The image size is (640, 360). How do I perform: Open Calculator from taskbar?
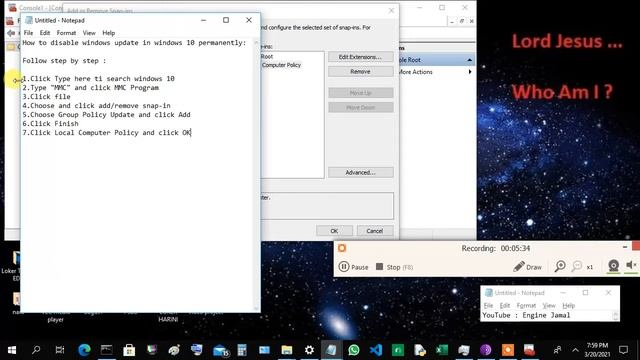(x=242, y=350)
